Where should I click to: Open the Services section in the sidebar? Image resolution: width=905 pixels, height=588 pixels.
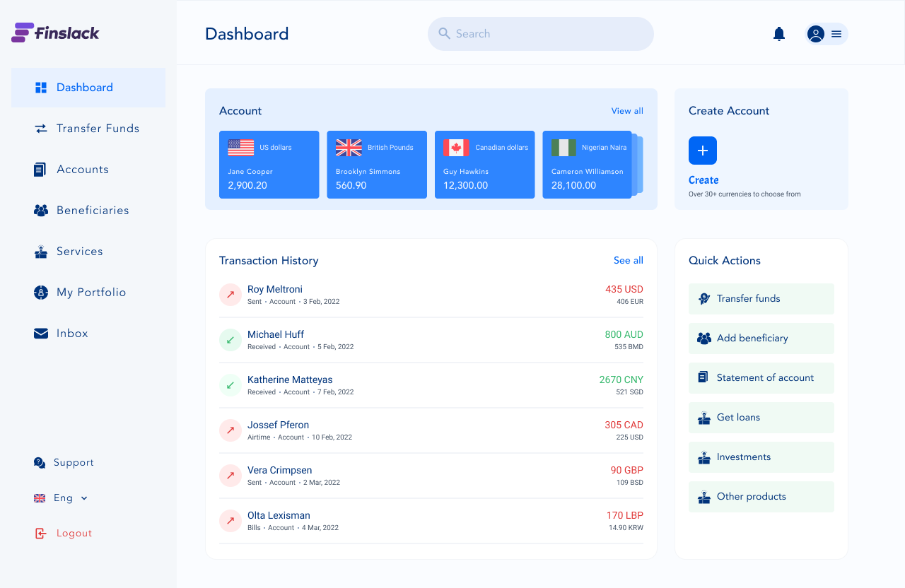pos(40,251)
